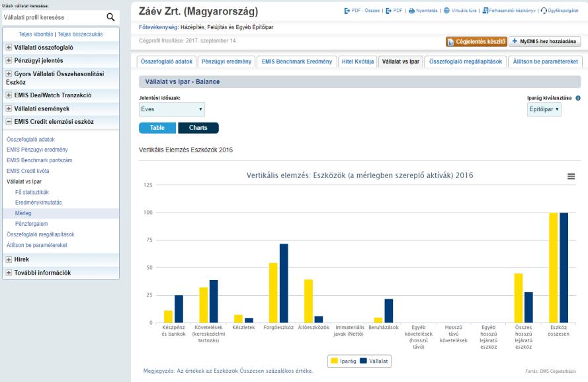The height and width of the screenshot is (382, 588).
Task: Open EMIS Benchmark pontszám sidebar link
Action: (40, 160)
